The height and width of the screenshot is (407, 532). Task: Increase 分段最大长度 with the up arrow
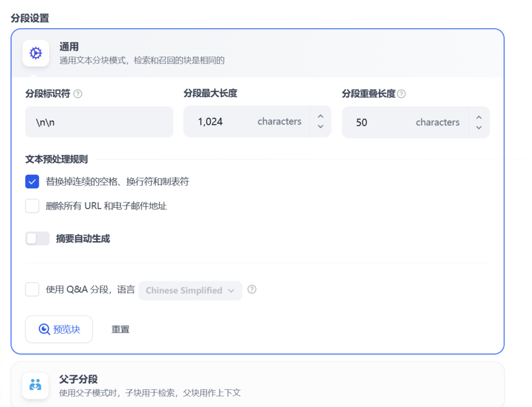[x=320, y=116]
